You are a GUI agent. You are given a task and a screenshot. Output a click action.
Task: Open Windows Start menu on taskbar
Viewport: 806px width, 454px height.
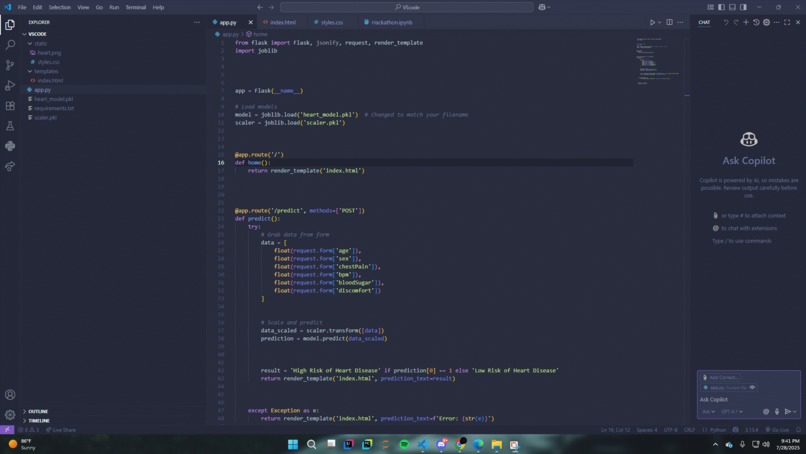(x=293, y=444)
